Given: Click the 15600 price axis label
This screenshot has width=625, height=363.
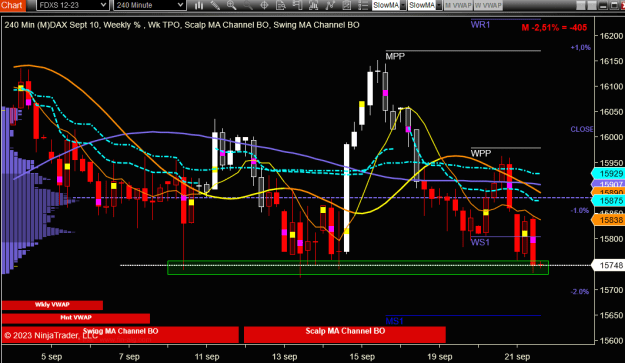Looking at the screenshot, I should click(x=611, y=341).
